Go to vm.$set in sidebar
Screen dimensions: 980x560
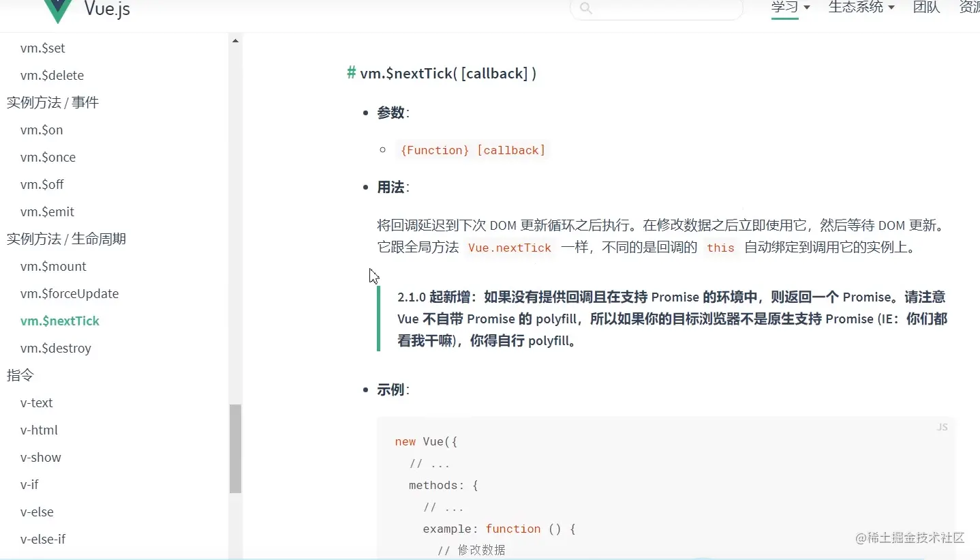click(43, 48)
